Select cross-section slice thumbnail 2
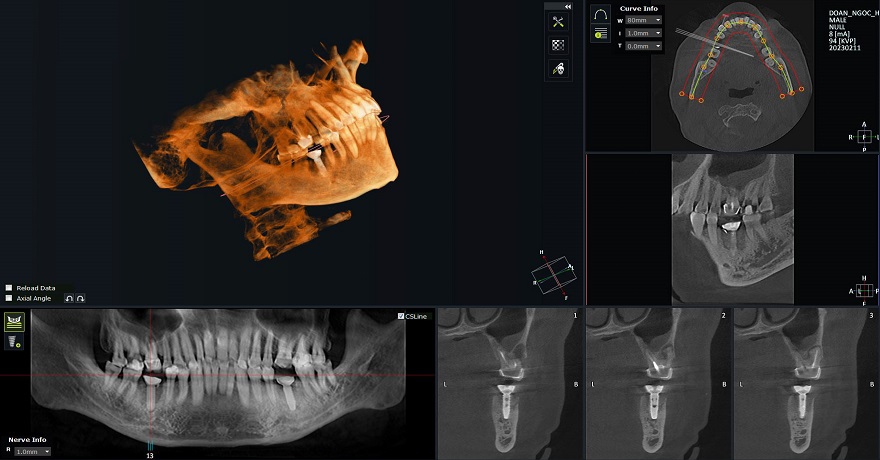The width and height of the screenshot is (880, 460). click(x=657, y=383)
